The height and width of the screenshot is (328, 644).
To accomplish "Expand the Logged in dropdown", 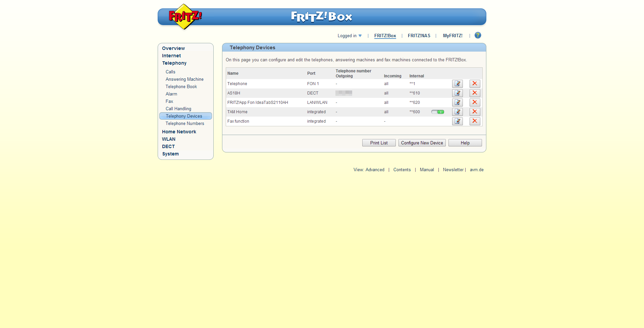I will (350, 36).
